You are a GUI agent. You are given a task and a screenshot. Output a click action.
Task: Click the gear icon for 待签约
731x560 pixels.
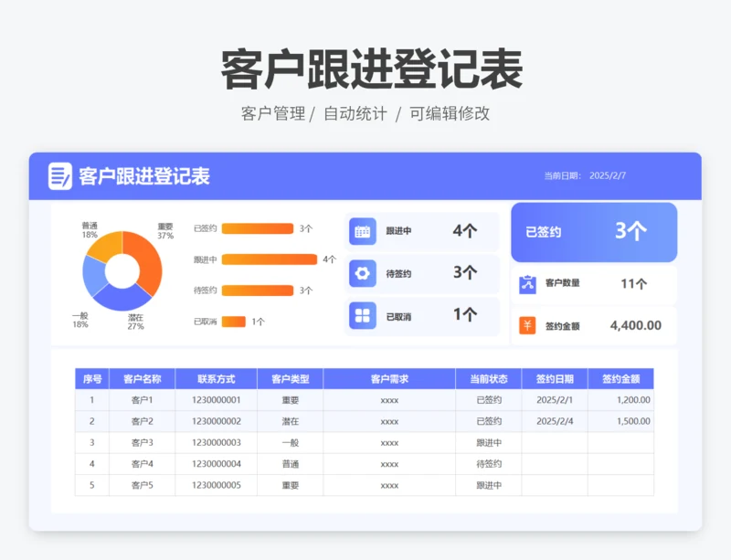(362, 273)
